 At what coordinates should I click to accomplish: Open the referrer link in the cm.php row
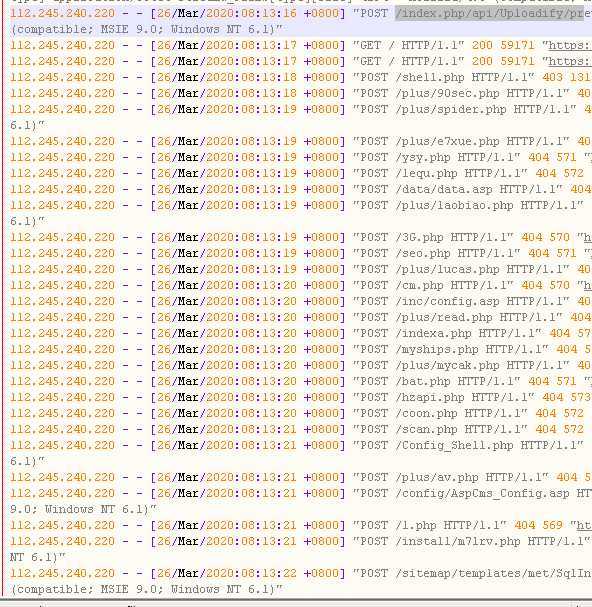click(x=588, y=285)
